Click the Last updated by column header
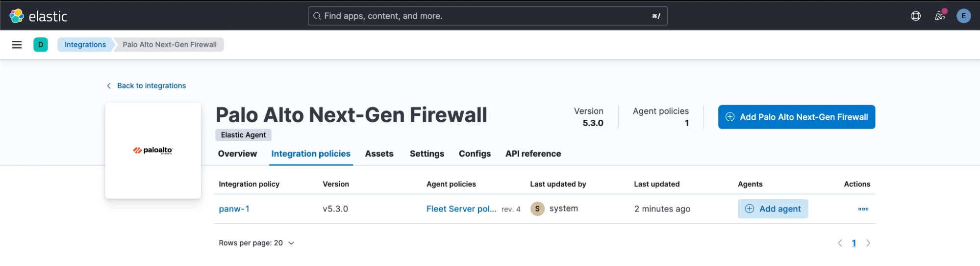The image size is (980, 266). [558, 184]
